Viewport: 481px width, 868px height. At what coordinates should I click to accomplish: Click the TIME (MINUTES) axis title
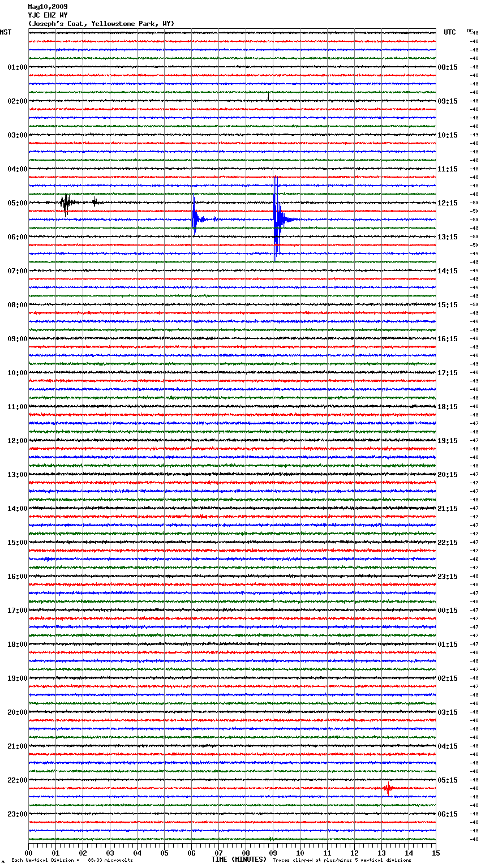click(x=239, y=860)
